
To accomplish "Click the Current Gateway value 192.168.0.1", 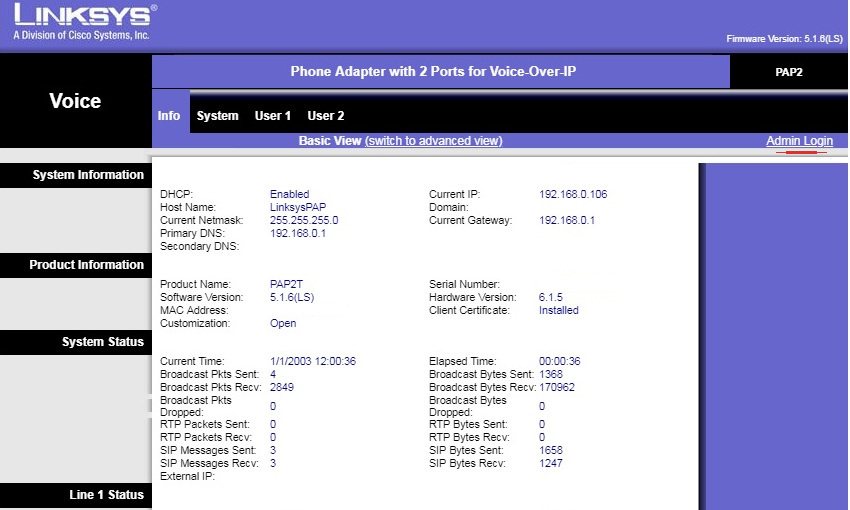I will (x=566, y=220).
